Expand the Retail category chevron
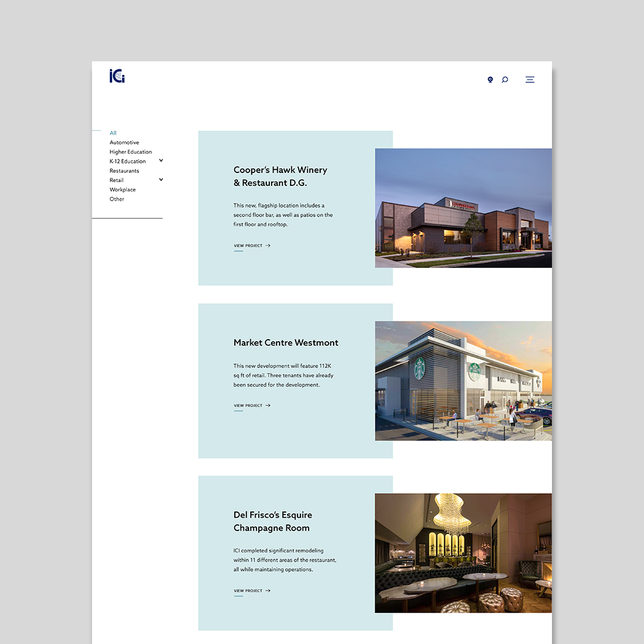Viewport: 644px width, 644px height. coord(161,180)
